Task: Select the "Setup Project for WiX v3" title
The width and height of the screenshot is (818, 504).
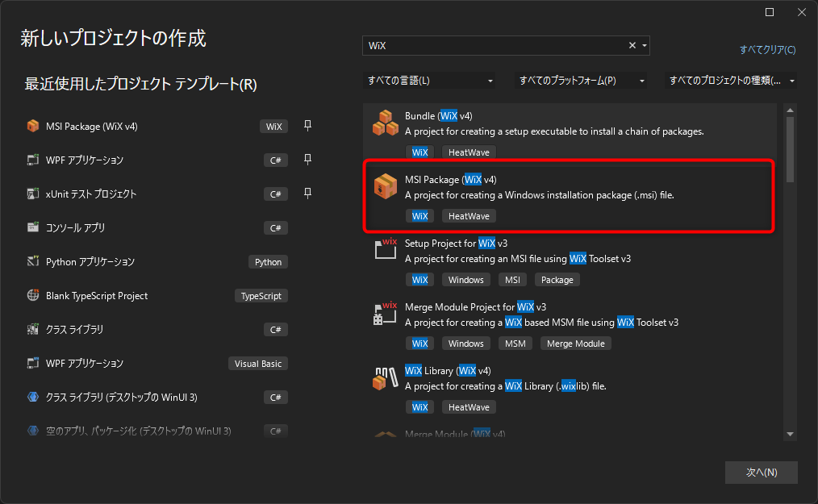Action: (x=456, y=244)
